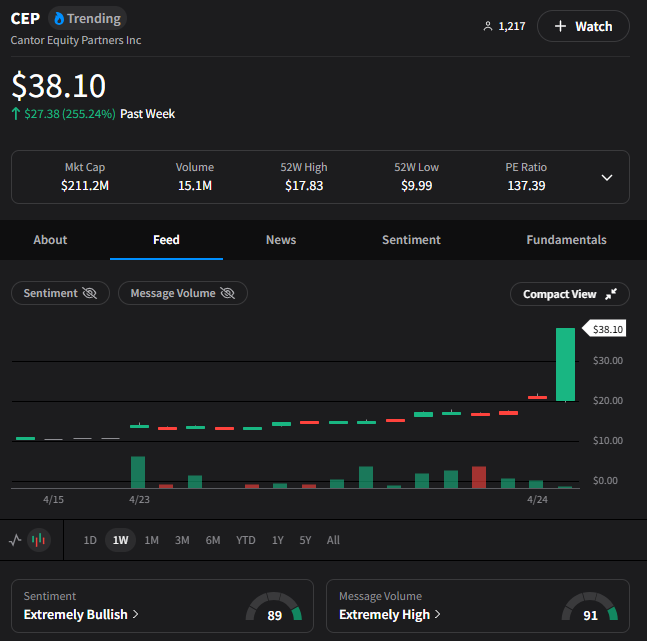Image resolution: width=647 pixels, height=641 pixels.
Task: Click the $38.10 price label on chart
Action: [605, 329]
